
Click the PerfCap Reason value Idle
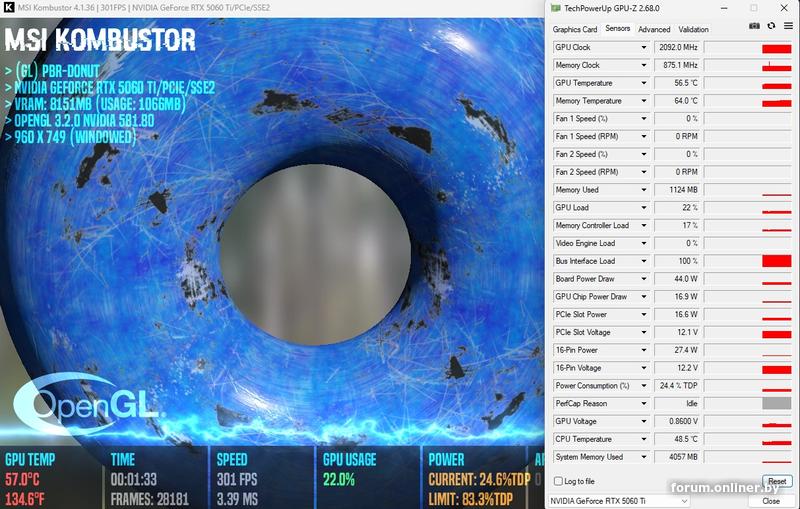(678, 403)
